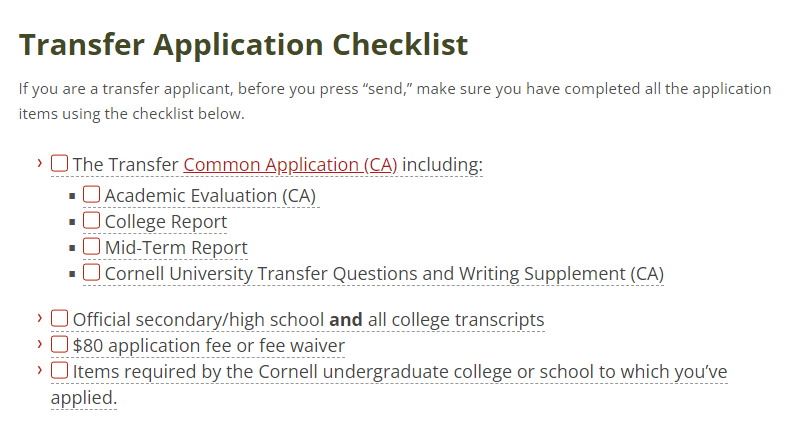Screen dimensions: 801x434
Task: Click the square bullet before Cornell University Transfer Questions
Action: coord(73,274)
